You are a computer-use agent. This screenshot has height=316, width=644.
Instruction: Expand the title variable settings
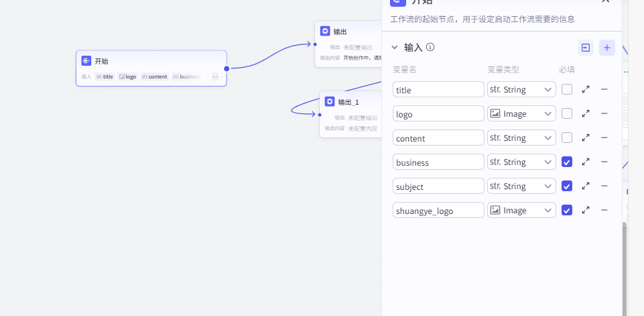point(586,89)
